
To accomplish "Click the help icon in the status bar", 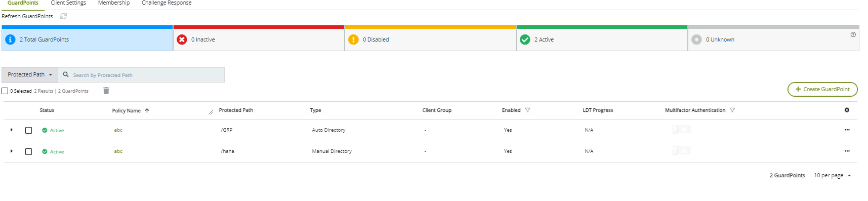I will [853, 34].
